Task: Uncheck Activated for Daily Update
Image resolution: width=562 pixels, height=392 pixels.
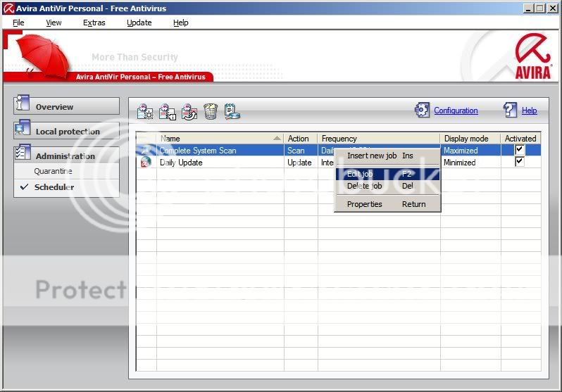Action: coord(519,162)
